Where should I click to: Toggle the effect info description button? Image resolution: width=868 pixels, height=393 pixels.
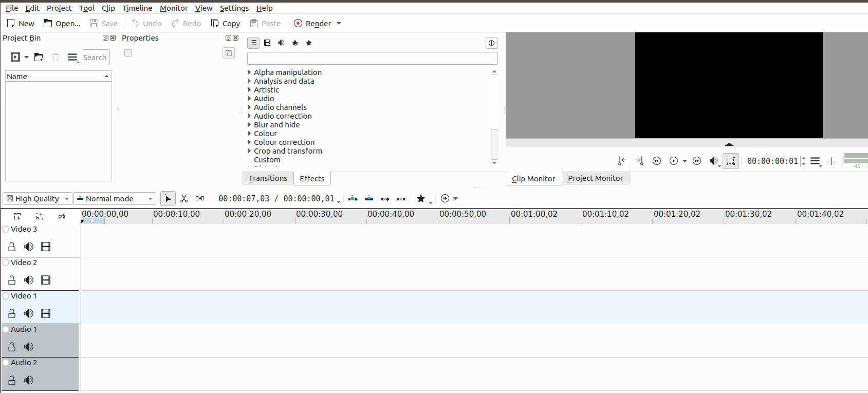492,43
